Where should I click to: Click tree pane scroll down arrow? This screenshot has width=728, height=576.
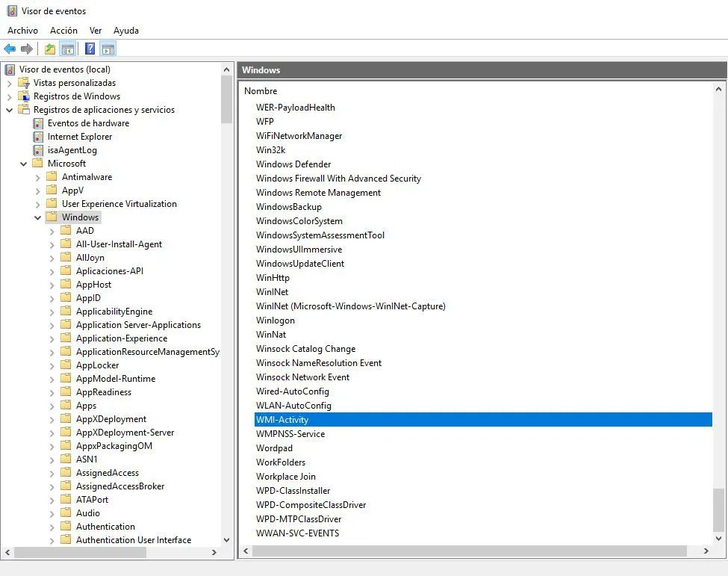tap(226, 540)
